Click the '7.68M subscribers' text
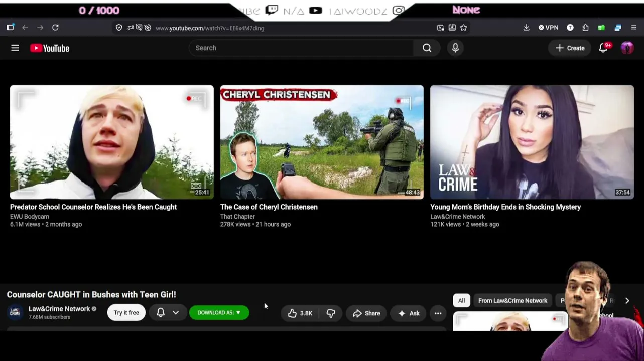Viewport: 644px width, 361px height. click(x=49, y=317)
